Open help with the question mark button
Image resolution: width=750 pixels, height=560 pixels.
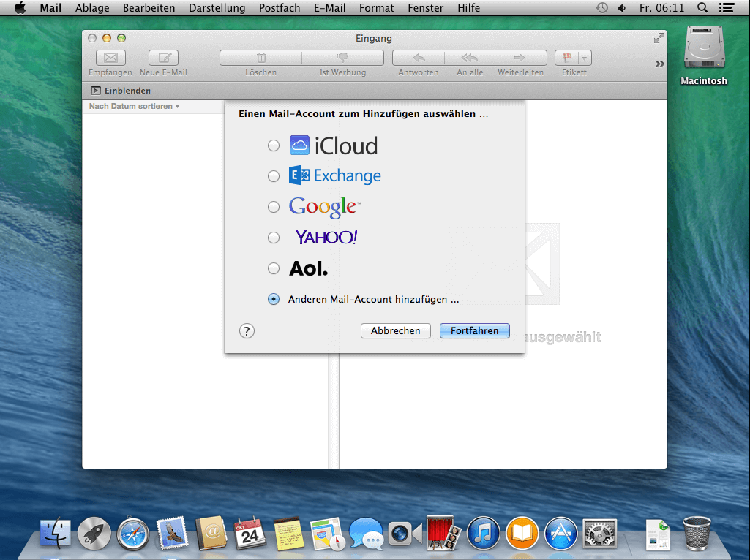(x=247, y=330)
